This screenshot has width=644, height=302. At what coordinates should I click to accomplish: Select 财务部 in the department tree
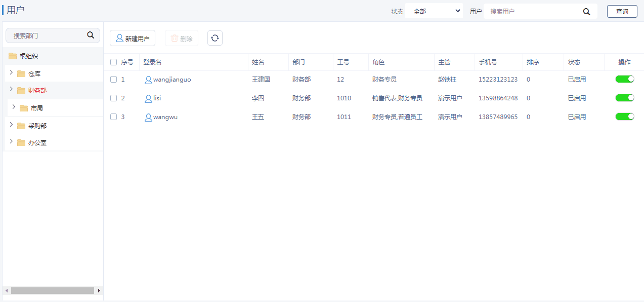tap(37, 91)
